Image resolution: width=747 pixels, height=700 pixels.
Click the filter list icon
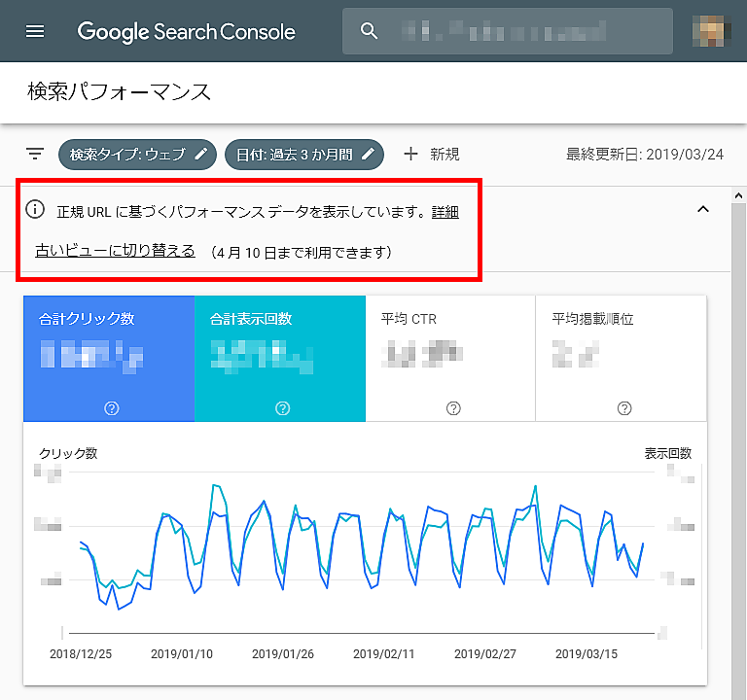(x=35, y=154)
